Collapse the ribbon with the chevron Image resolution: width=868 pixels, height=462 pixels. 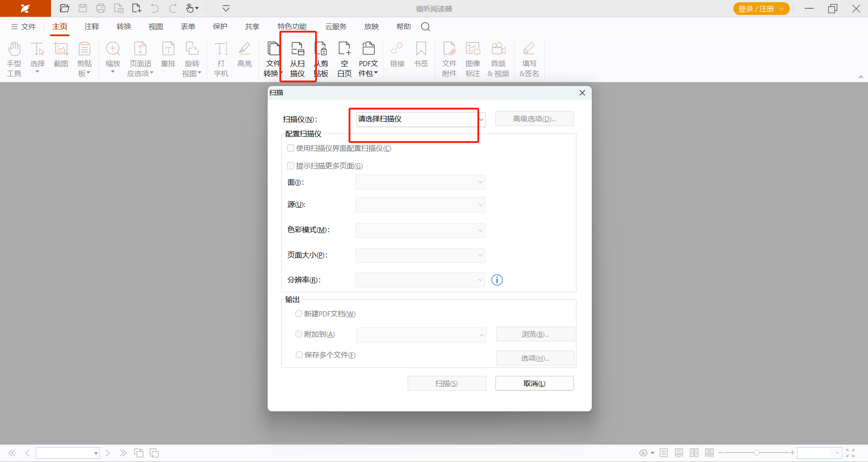pos(861,77)
